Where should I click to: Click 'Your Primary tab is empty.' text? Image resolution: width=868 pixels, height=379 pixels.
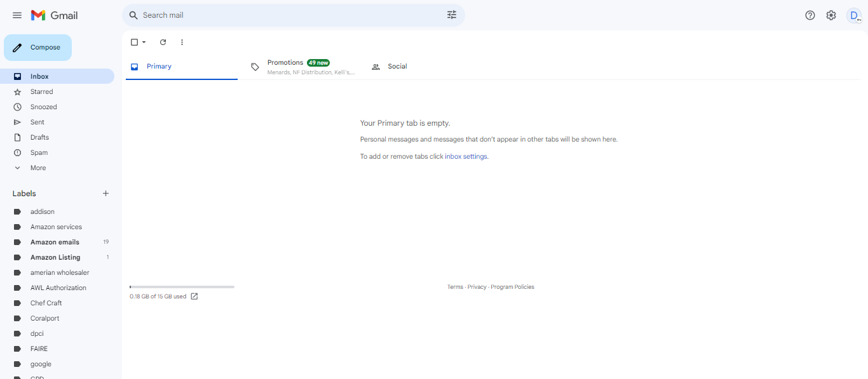405,123
